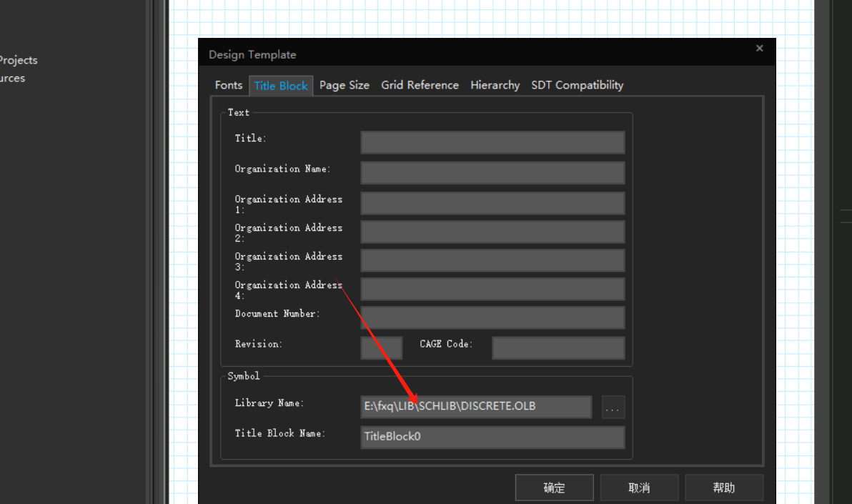Click the Revision input box
The image size is (852, 504).
(382, 348)
